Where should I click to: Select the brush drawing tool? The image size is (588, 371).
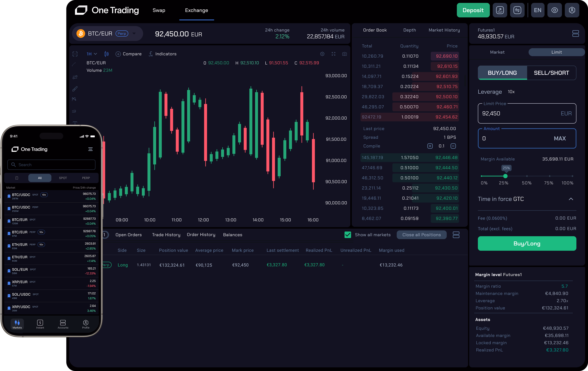click(75, 89)
